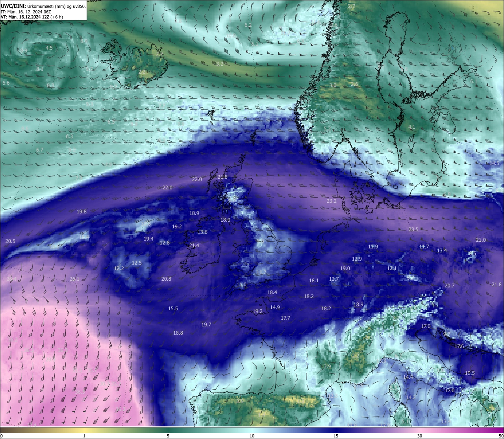Click the map value 13.4
Screen dimensions: 504x439
442,250
